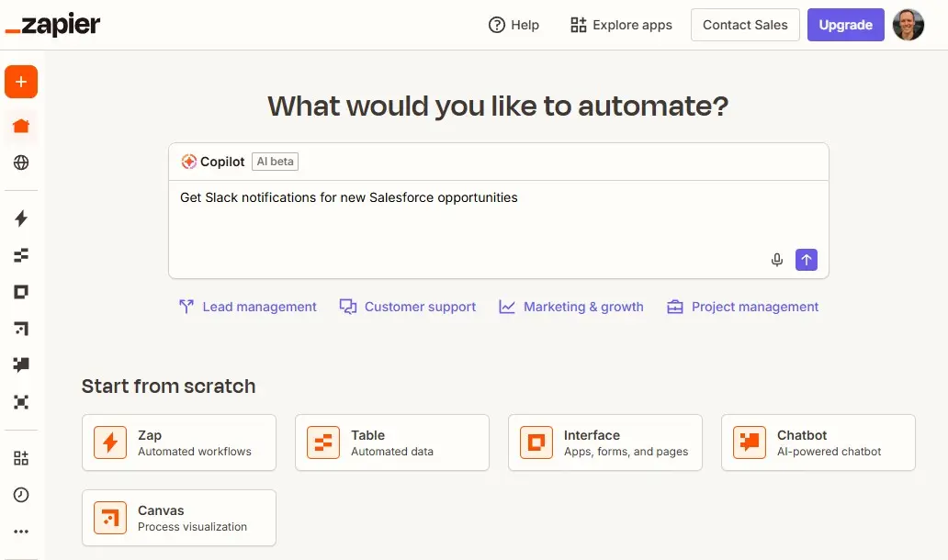This screenshot has width=948, height=560.
Task: Click the orange plus create button
Action: (x=20, y=82)
